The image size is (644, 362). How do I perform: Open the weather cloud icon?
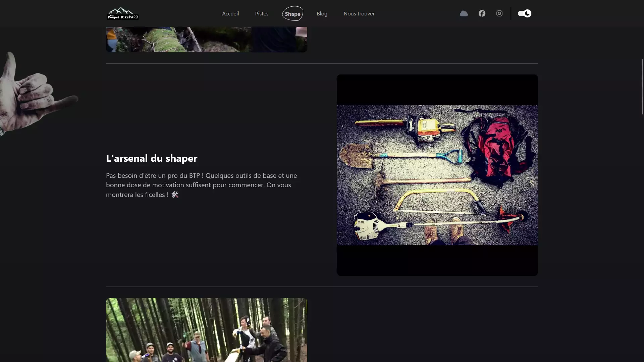[464, 13]
